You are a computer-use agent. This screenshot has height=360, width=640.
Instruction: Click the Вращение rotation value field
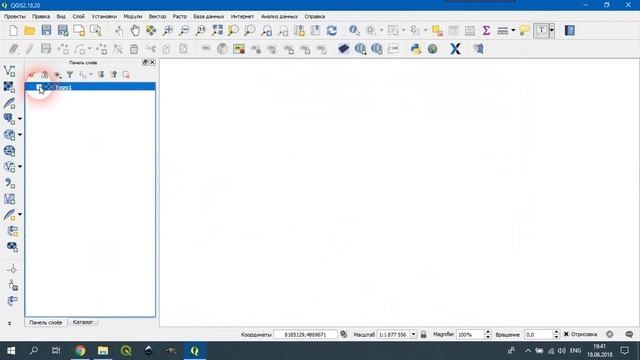[539, 334]
